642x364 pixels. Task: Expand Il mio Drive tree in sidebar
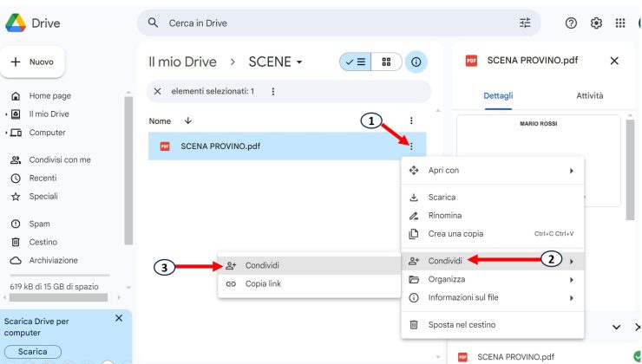coord(6,114)
